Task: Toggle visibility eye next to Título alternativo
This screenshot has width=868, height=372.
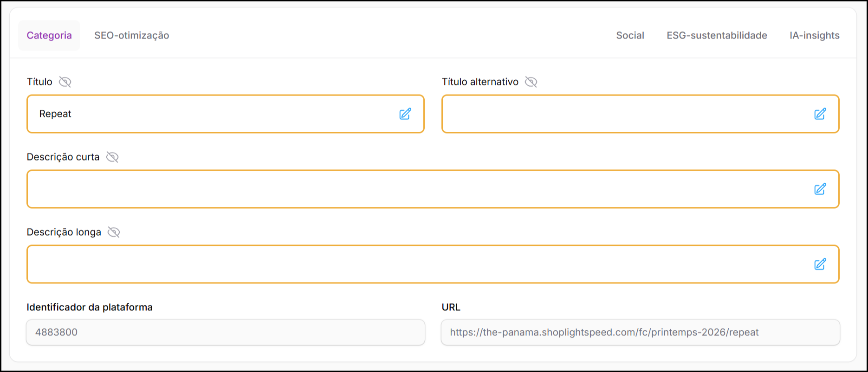Action: click(531, 82)
